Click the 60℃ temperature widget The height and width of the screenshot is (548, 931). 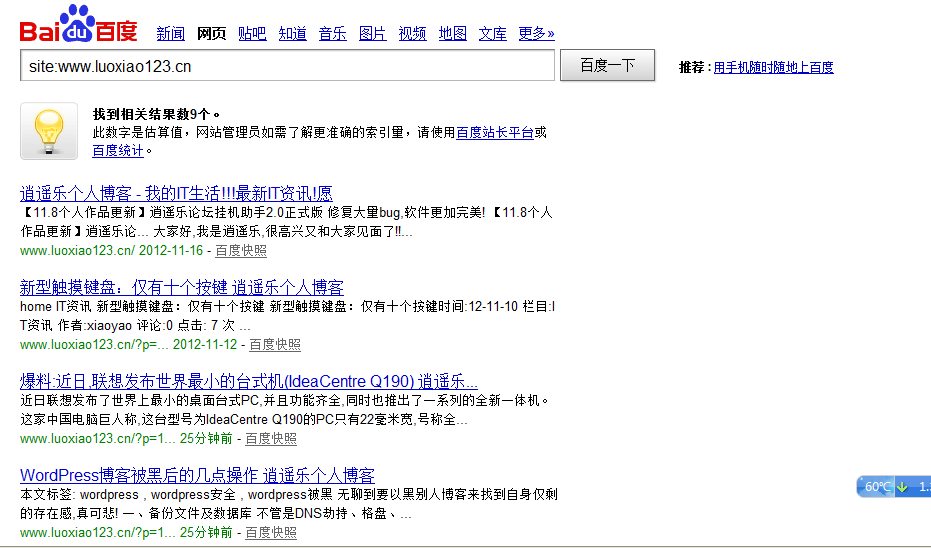coord(875,487)
